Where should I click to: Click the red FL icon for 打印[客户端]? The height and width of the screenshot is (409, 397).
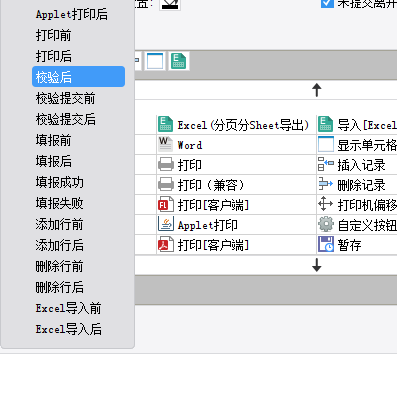coord(166,204)
